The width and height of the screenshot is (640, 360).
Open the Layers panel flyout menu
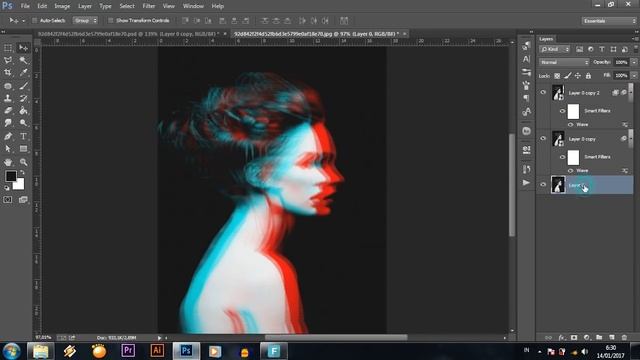635,39
